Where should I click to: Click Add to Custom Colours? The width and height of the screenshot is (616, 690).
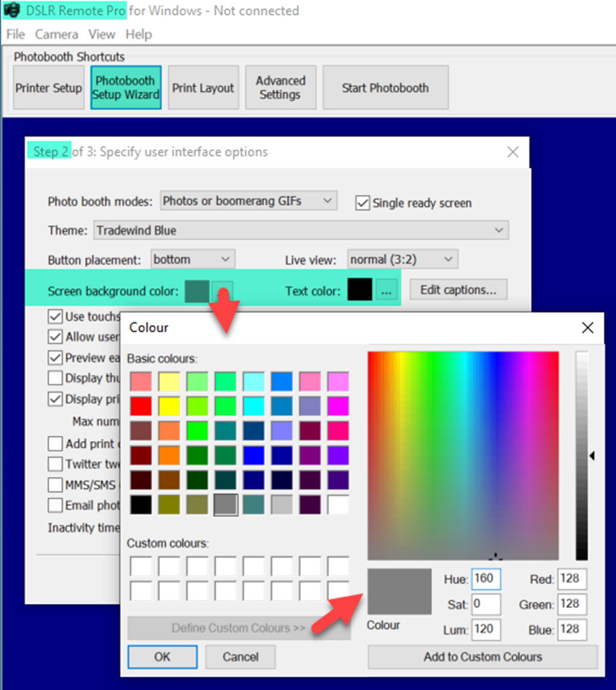click(x=483, y=657)
